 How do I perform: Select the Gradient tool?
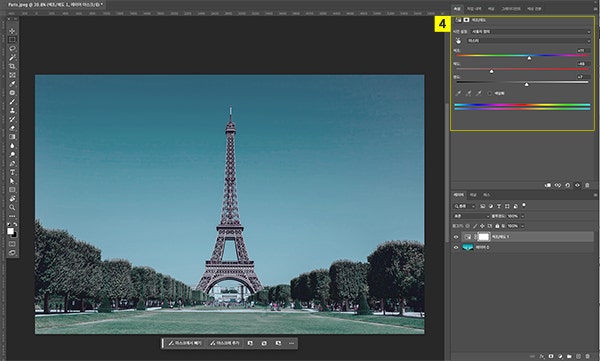pos(12,137)
